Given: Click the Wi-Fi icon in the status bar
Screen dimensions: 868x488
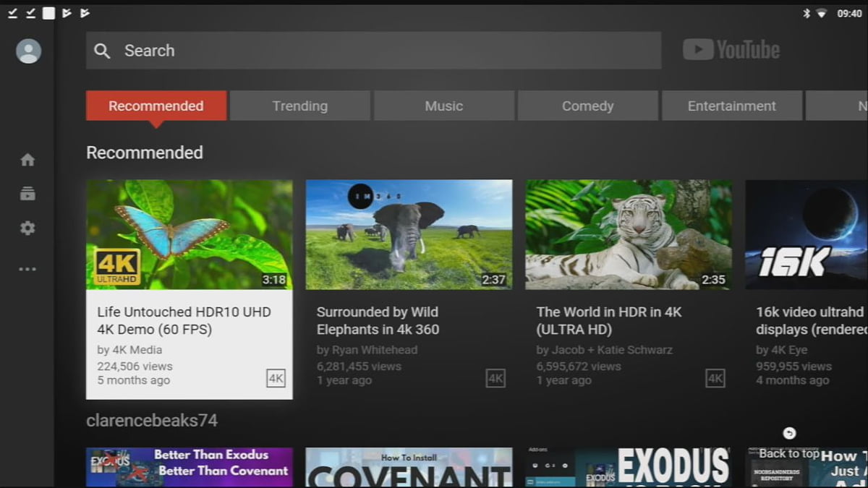Looking at the screenshot, I should click(822, 12).
